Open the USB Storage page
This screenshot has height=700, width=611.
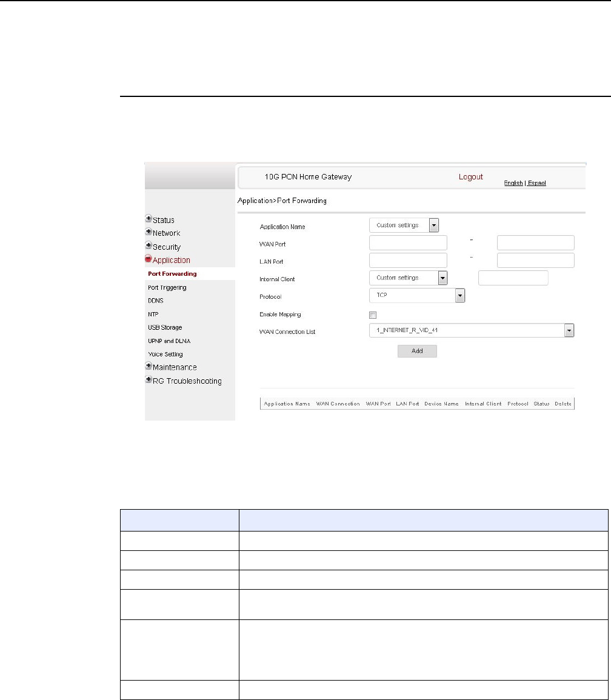[165, 328]
